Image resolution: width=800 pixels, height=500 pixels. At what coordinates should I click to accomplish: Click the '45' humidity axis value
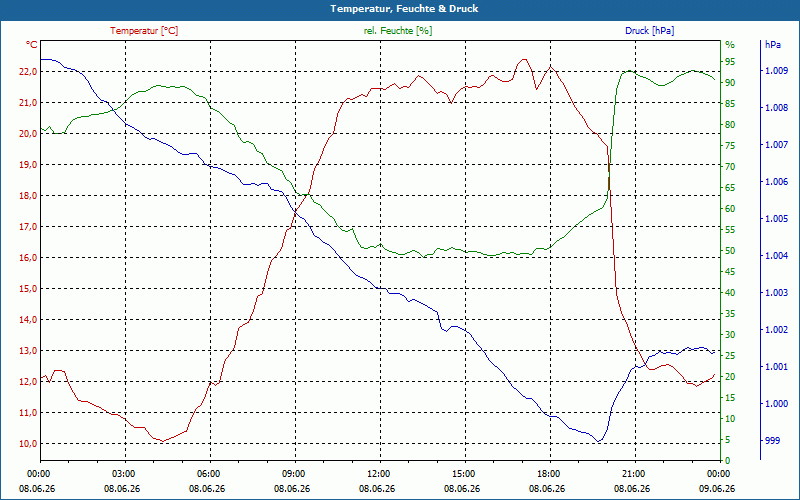[x=730, y=272]
